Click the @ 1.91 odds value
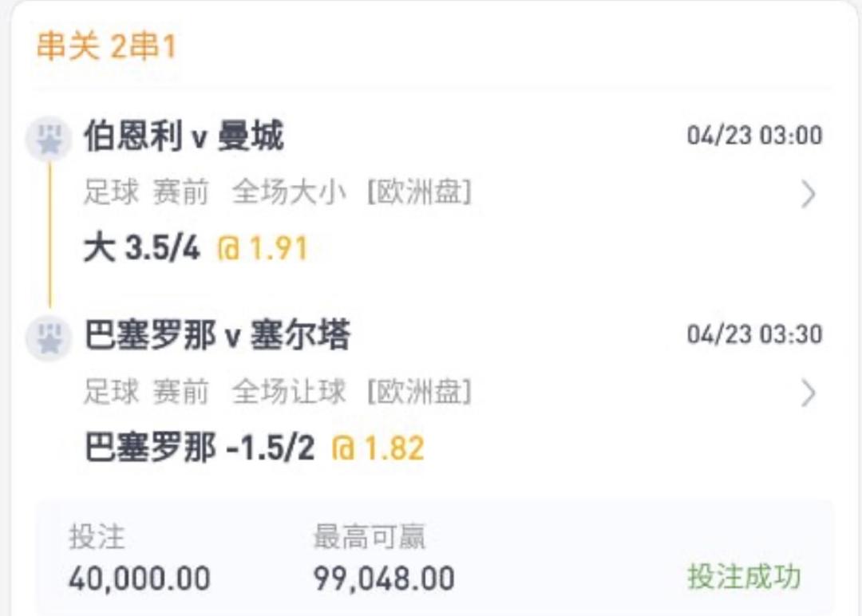 (262, 249)
